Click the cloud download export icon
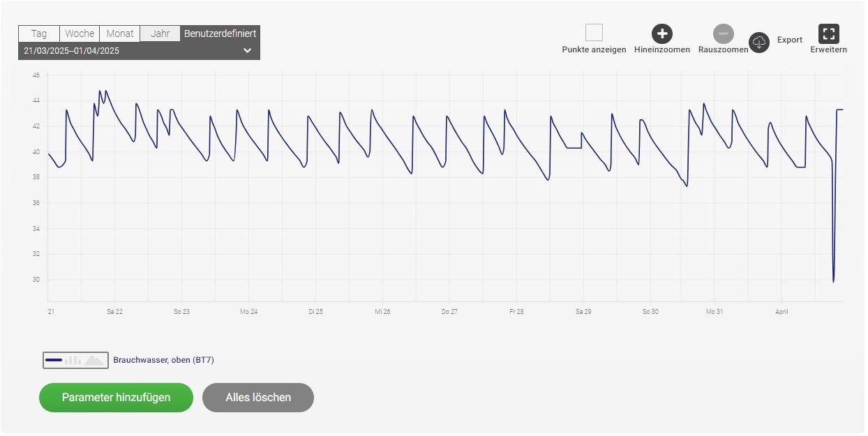868x436 pixels. (x=758, y=43)
